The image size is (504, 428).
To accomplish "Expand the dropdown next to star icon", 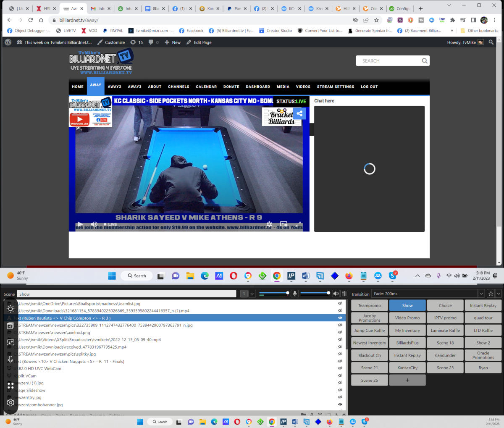I will (499, 294).
